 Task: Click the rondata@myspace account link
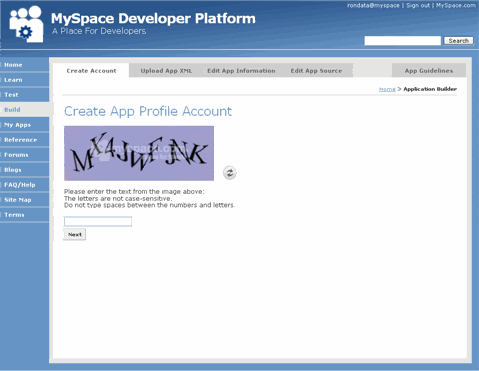coord(373,5)
